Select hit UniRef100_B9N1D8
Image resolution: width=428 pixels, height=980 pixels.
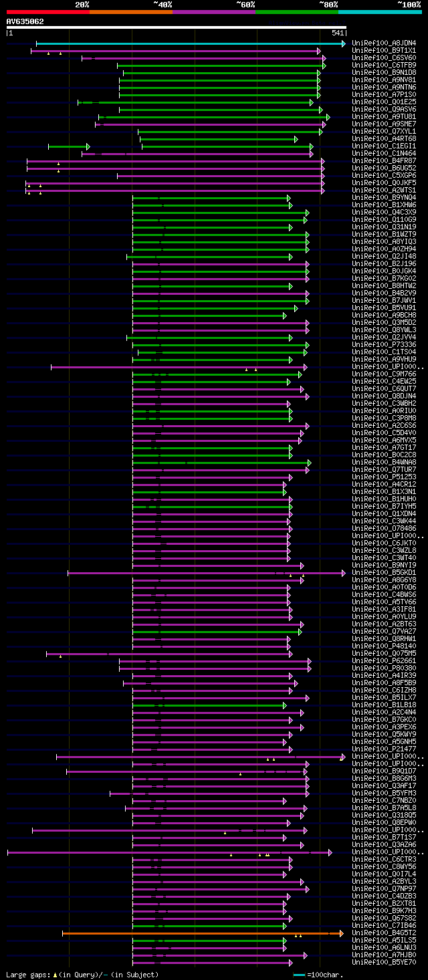click(x=384, y=73)
